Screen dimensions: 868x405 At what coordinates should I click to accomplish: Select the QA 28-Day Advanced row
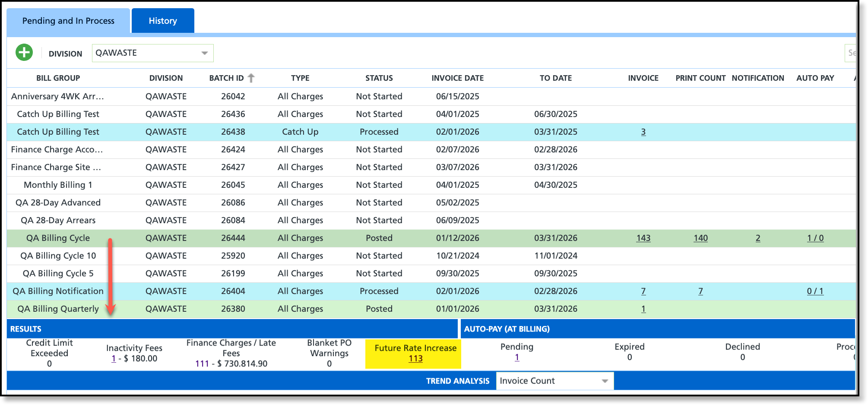(x=431, y=203)
